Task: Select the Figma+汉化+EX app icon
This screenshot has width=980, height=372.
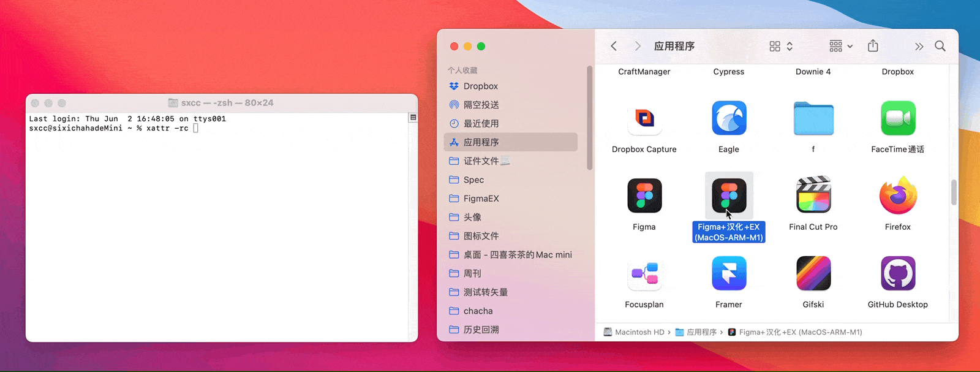Action: point(729,195)
